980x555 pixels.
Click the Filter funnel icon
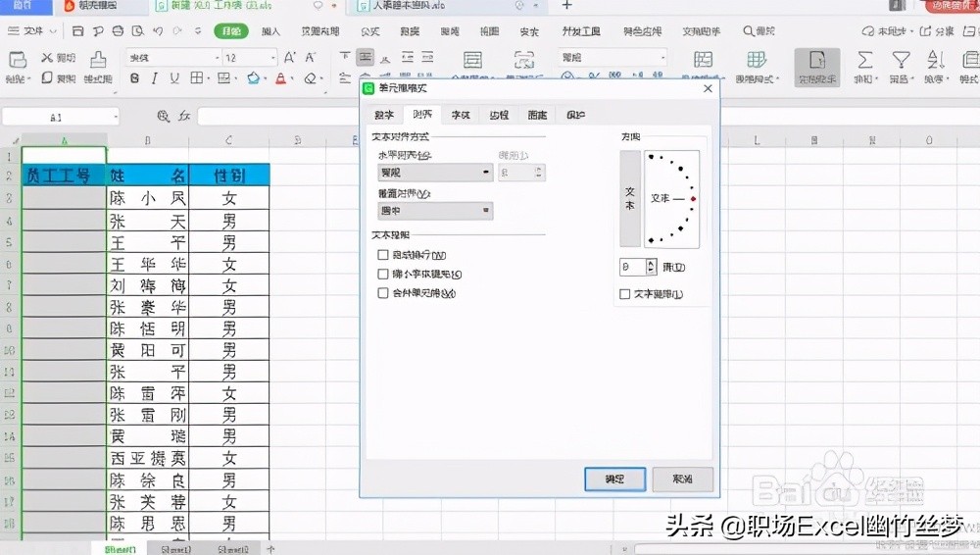901,60
